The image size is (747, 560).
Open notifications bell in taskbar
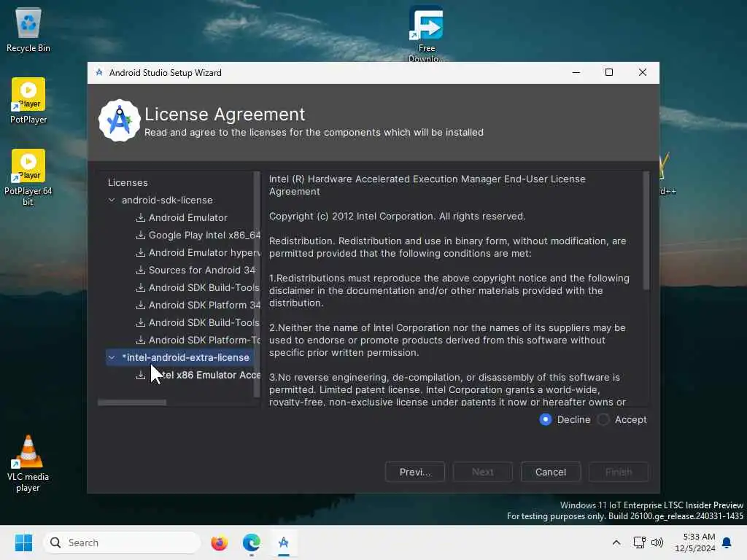[x=727, y=542]
